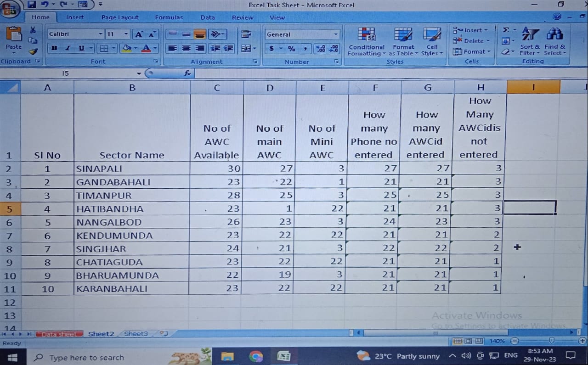Toggle Merge & Center for selected cells
This screenshot has width=588, height=365.
246,48
